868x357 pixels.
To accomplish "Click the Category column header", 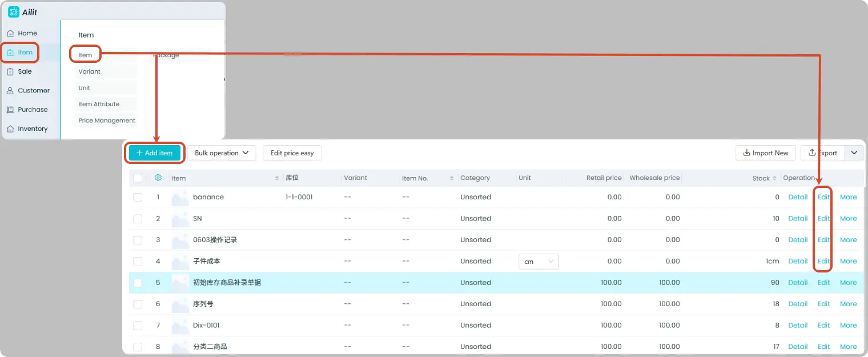I will (x=475, y=178).
